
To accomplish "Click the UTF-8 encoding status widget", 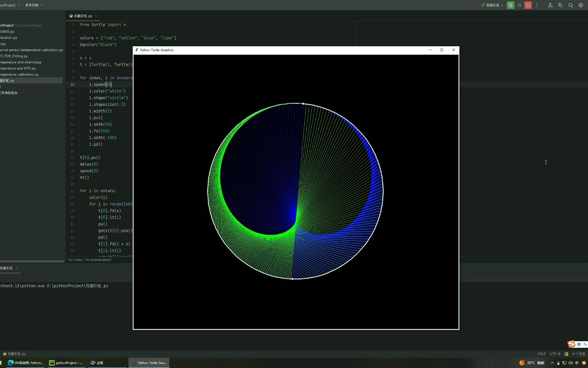I will pyautogui.click(x=555, y=354).
